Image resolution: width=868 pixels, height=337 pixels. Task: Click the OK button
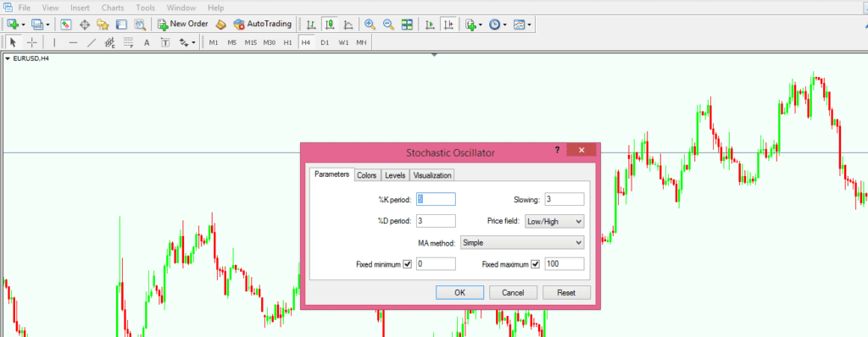[460, 292]
